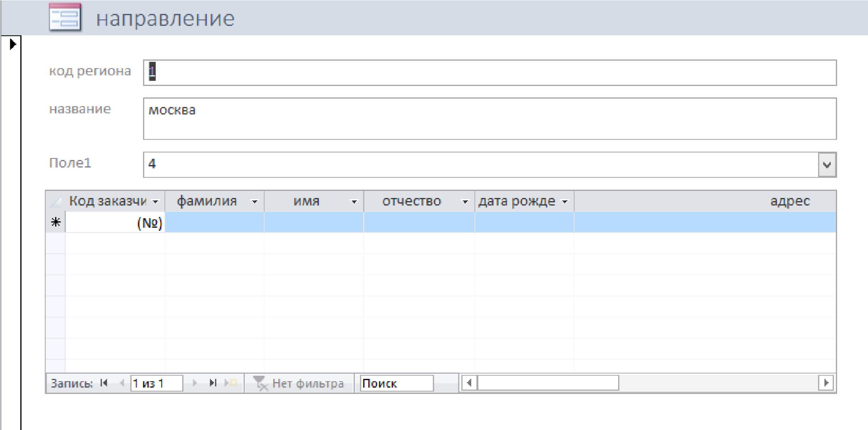The width and height of the screenshot is (868, 430).
Task: Open the отчество column filter dropdown
Action: pos(465,202)
